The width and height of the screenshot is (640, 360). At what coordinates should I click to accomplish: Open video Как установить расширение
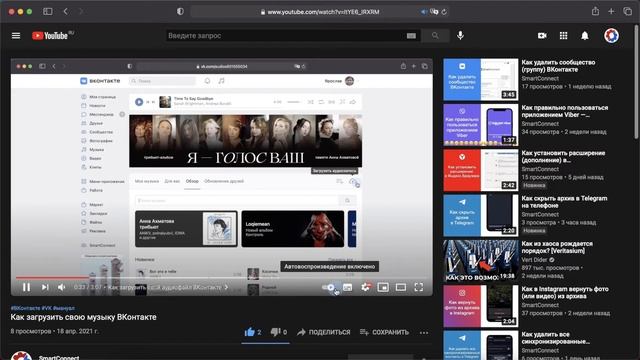tap(563, 157)
